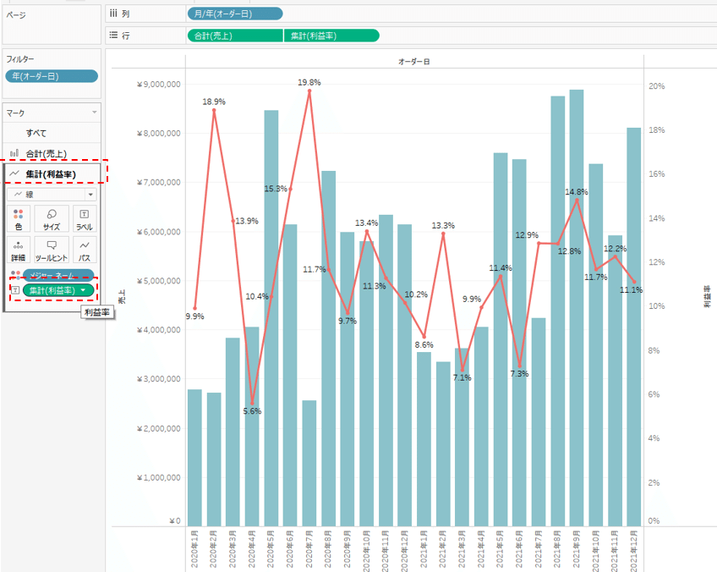Click the 15.3% data label
Image resolution: width=728 pixels, height=572 pixels.
(x=276, y=189)
